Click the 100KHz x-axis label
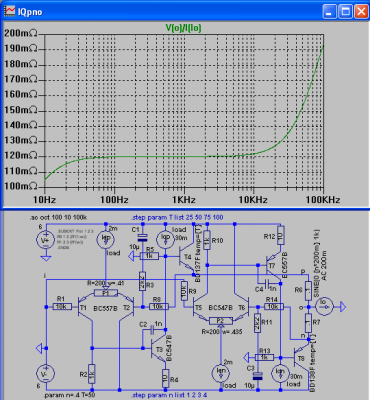The height and width of the screenshot is (400, 370). 323,200
